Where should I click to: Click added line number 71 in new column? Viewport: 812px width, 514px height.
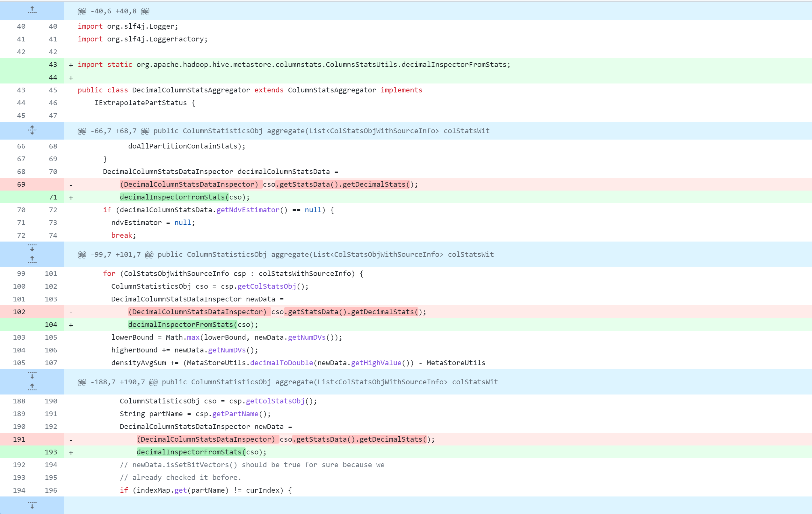point(53,197)
